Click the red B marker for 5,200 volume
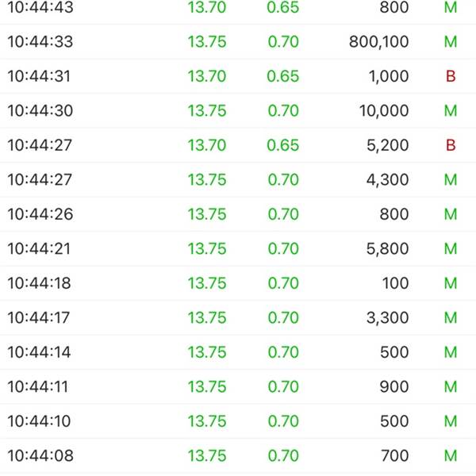476x476 pixels. coord(451,145)
